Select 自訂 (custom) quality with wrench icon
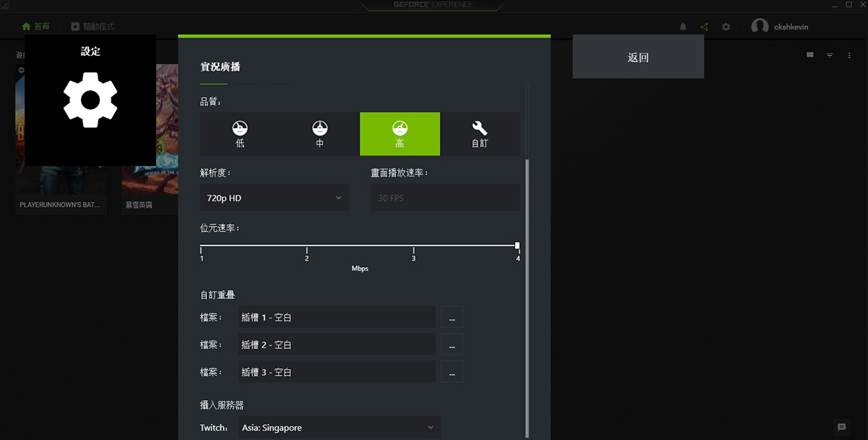This screenshot has width=868, height=440. pyautogui.click(x=480, y=134)
